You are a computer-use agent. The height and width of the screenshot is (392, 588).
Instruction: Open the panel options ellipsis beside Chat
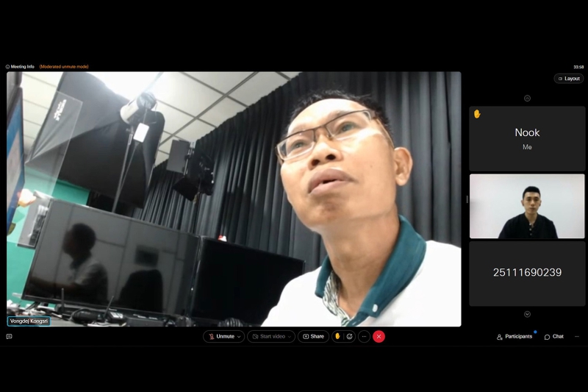click(x=577, y=336)
